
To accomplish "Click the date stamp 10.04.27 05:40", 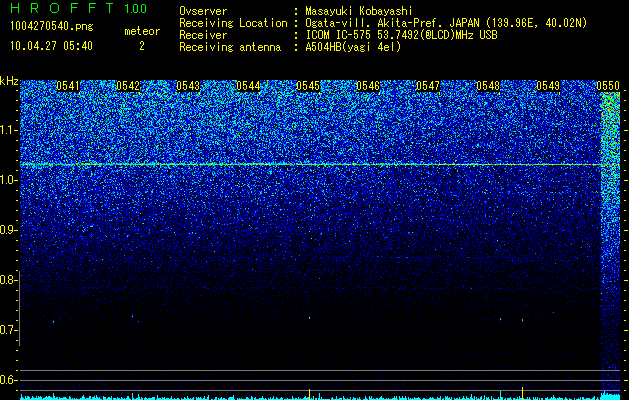I will pyautogui.click(x=52, y=46).
